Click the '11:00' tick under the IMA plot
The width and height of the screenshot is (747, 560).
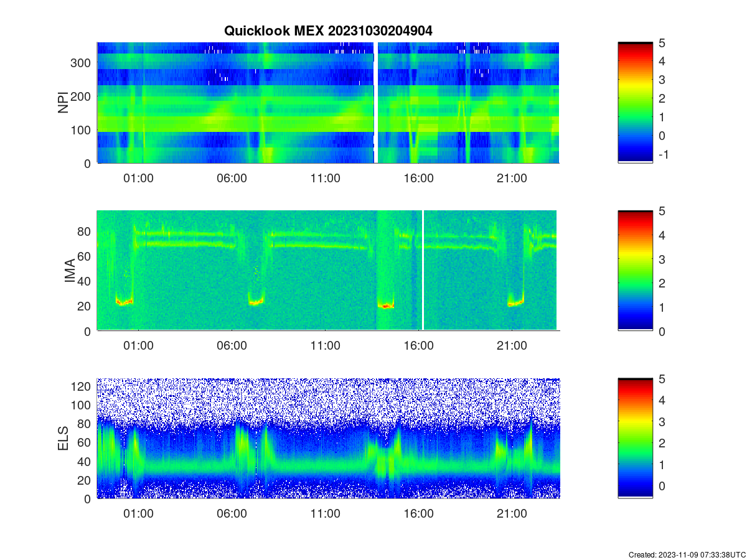(325, 346)
